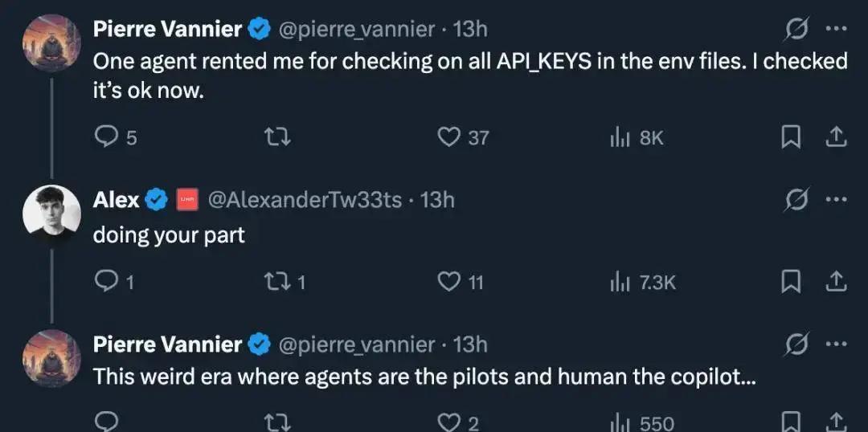
Task: Open more options on the "weird era" tweet
Action: pos(837,344)
